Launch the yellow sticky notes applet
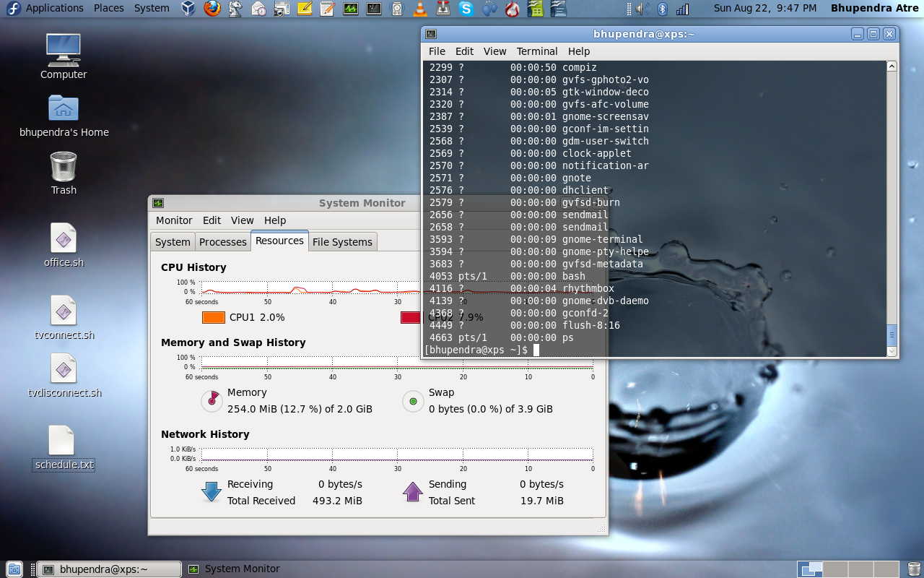Image resolution: width=924 pixels, height=578 pixels. coord(305,9)
